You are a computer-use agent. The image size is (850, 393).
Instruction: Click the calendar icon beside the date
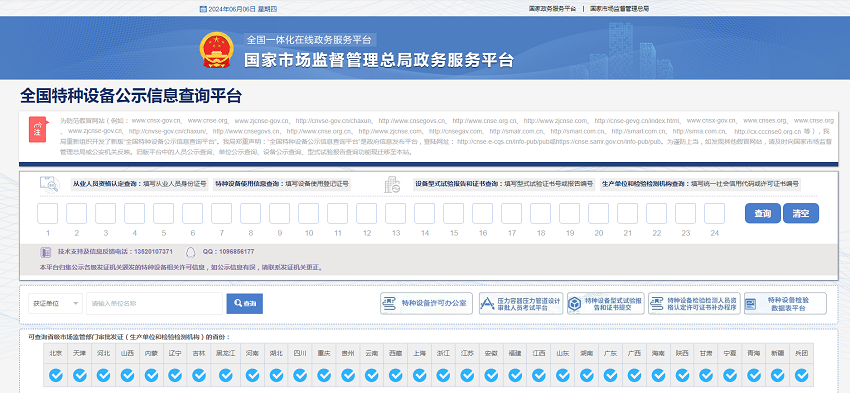(203, 9)
